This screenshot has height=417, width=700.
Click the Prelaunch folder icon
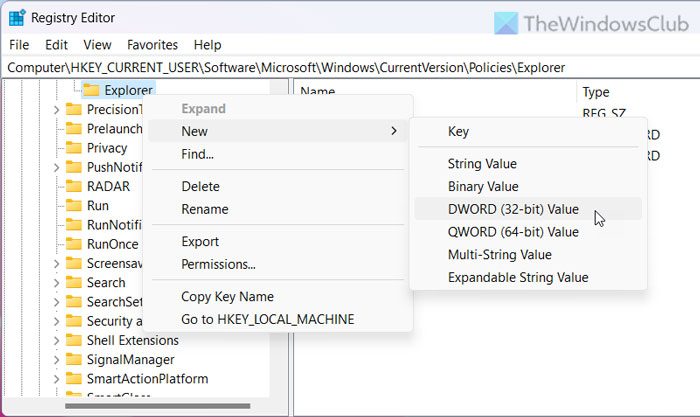74,129
